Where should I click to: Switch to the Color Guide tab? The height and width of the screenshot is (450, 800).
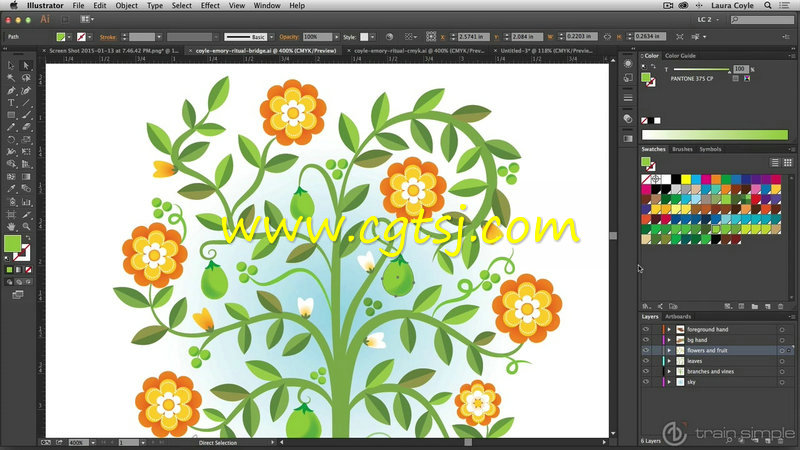(x=680, y=56)
